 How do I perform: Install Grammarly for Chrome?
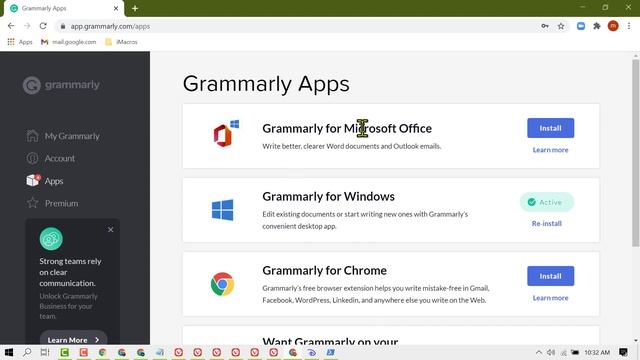click(x=550, y=276)
